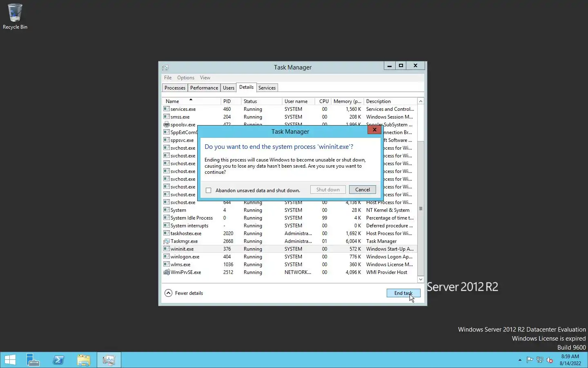Switch to the Processes tab

point(175,88)
